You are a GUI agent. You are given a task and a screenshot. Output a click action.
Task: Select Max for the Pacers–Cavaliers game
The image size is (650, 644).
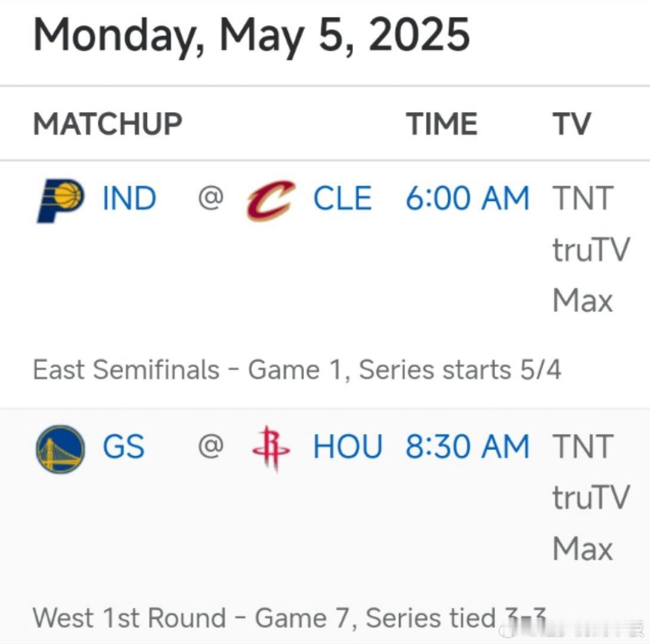point(583,301)
